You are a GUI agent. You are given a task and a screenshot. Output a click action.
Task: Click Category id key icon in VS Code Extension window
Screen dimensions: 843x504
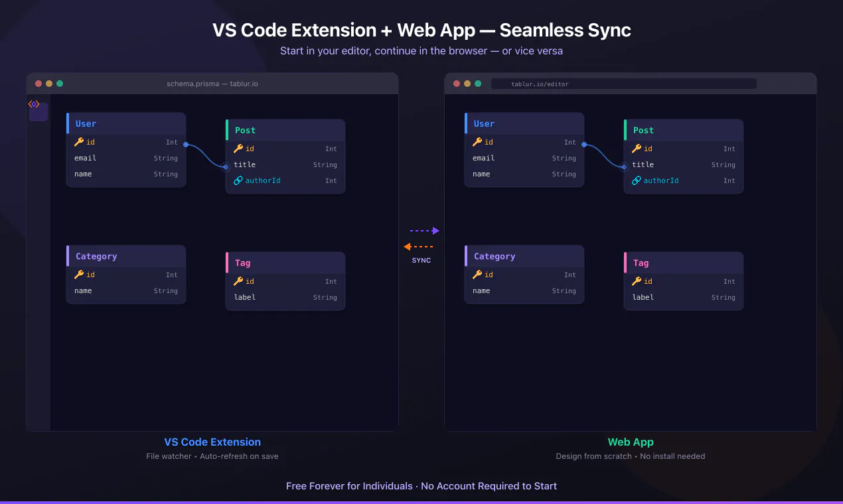[x=79, y=275]
